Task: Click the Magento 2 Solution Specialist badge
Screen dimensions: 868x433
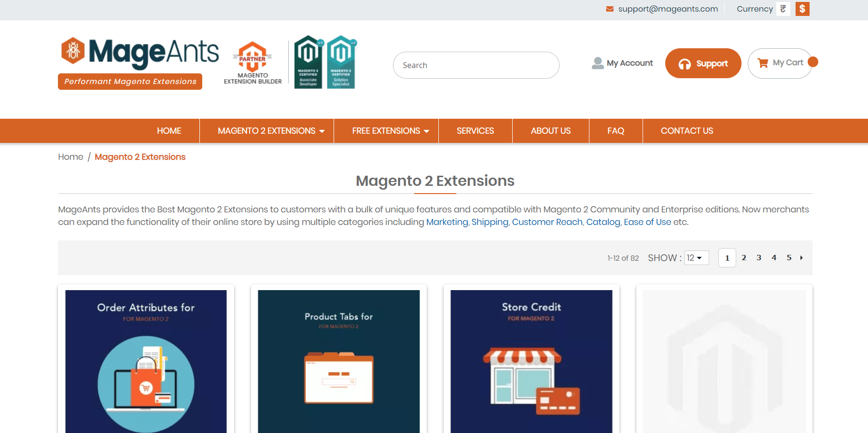Action: click(x=341, y=62)
